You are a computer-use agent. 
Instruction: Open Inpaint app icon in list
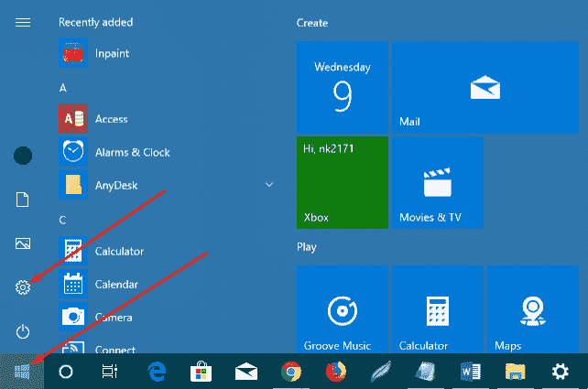point(73,52)
